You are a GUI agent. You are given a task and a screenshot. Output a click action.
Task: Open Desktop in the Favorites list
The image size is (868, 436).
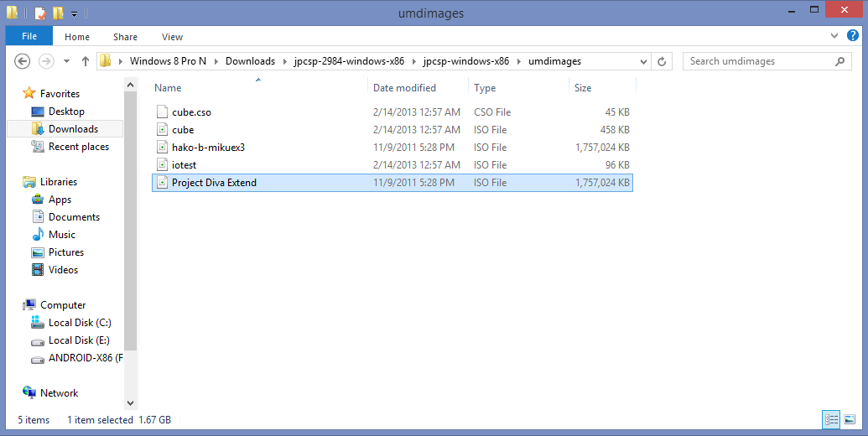tap(66, 112)
